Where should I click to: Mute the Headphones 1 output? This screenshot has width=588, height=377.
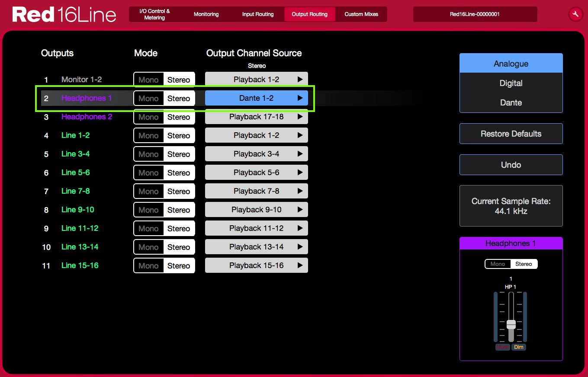pyautogui.click(x=503, y=347)
